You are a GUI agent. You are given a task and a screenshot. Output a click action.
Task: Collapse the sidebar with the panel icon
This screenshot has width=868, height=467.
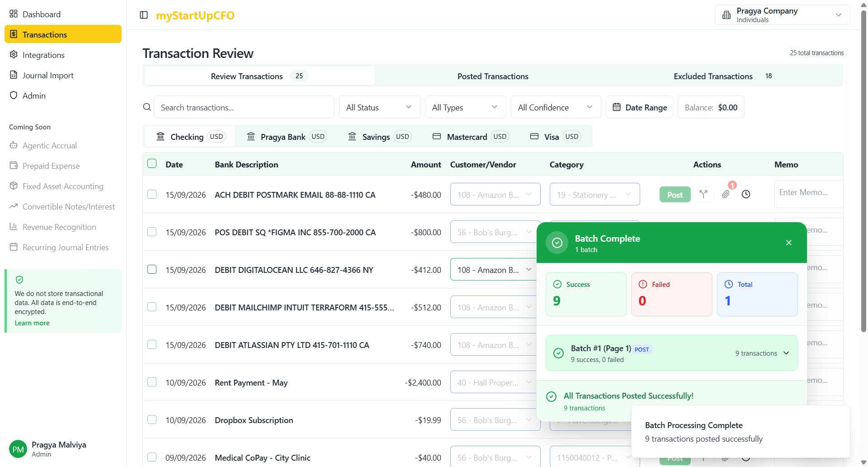[144, 15]
